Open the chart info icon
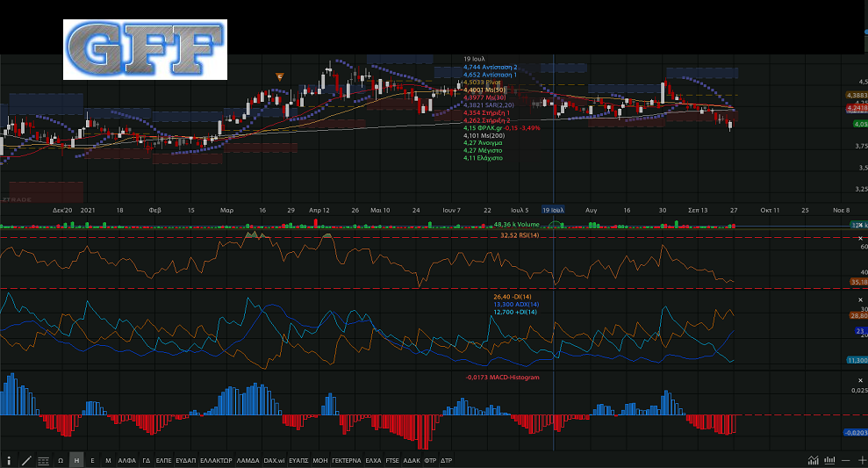The width and height of the screenshot is (868, 468). click(8, 460)
